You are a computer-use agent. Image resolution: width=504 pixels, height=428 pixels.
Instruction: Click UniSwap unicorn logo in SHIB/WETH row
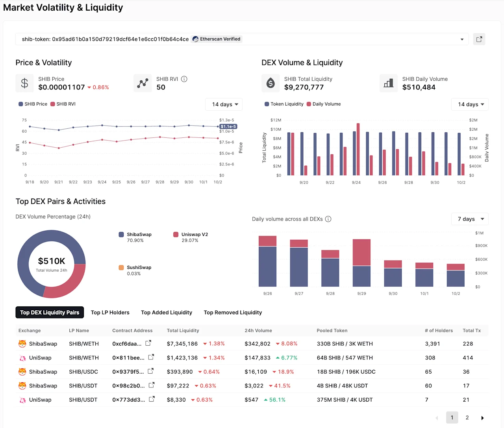tap(22, 358)
